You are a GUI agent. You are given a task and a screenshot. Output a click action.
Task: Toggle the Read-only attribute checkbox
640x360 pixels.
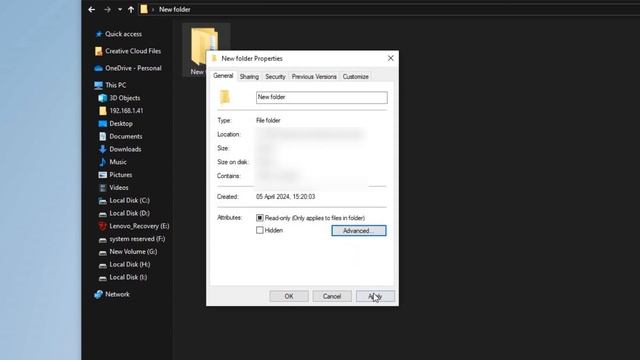point(260,218)
